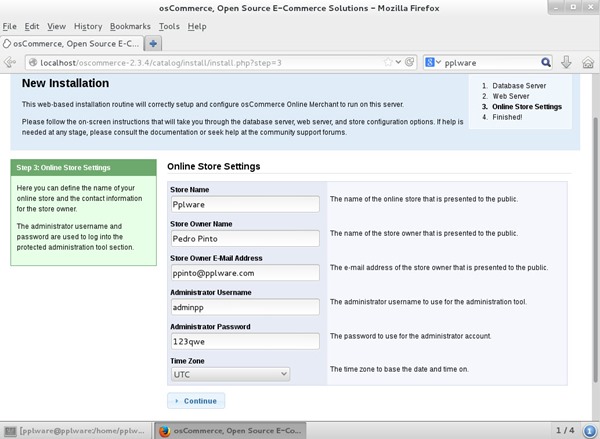Switch to the terminal taskbar window
Image resolution: width=600 pixels, height=439 pixels.
[75, 431]
